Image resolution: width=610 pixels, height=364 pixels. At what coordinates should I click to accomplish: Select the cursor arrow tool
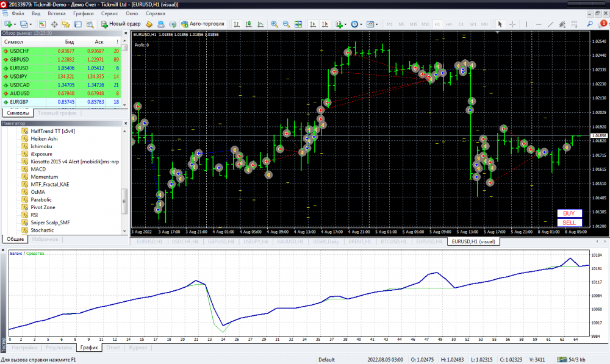[500, 24]
